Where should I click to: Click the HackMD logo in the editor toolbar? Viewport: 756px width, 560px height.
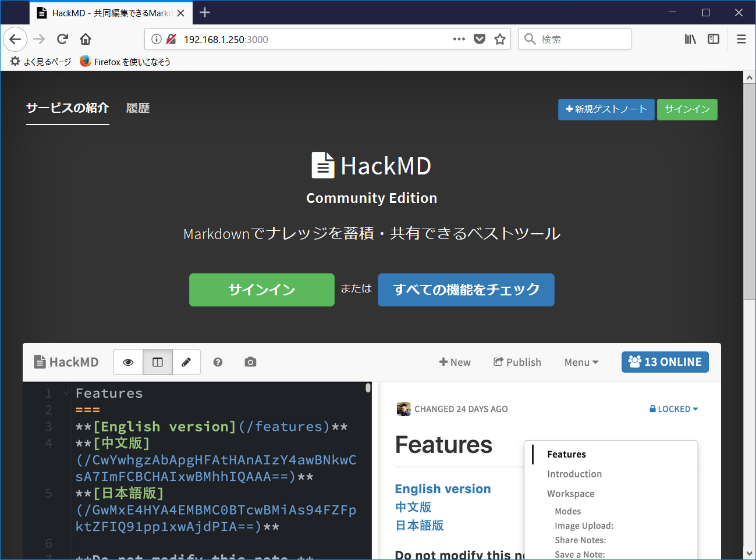pos(66,362)
